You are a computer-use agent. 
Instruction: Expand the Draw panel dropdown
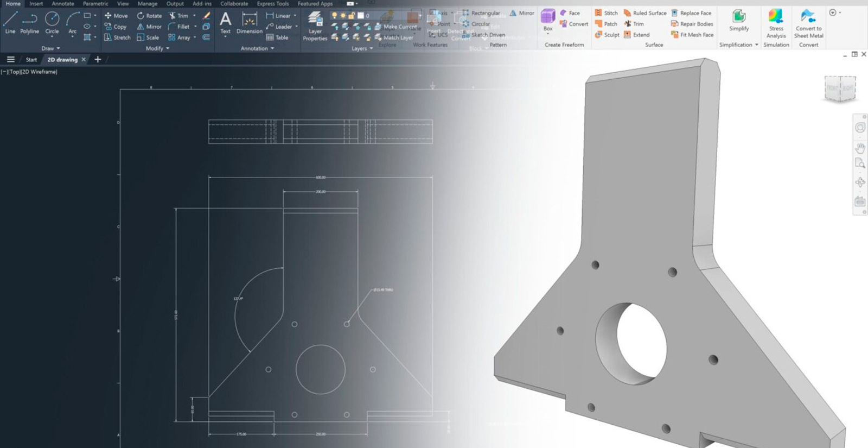(51, 48)
